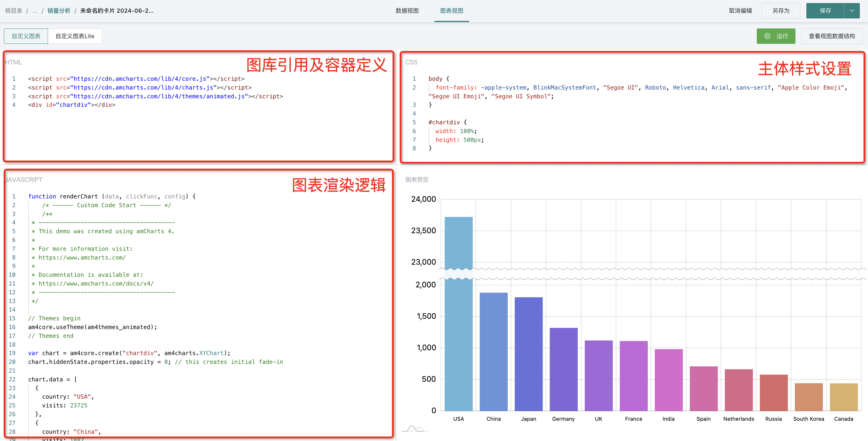Click the chart.data = [ line

click(52, 379)
